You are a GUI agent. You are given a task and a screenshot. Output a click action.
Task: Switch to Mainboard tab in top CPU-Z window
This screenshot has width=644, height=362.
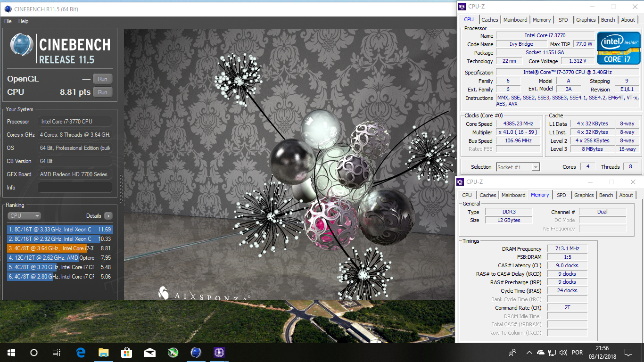(x=515, y=20)
